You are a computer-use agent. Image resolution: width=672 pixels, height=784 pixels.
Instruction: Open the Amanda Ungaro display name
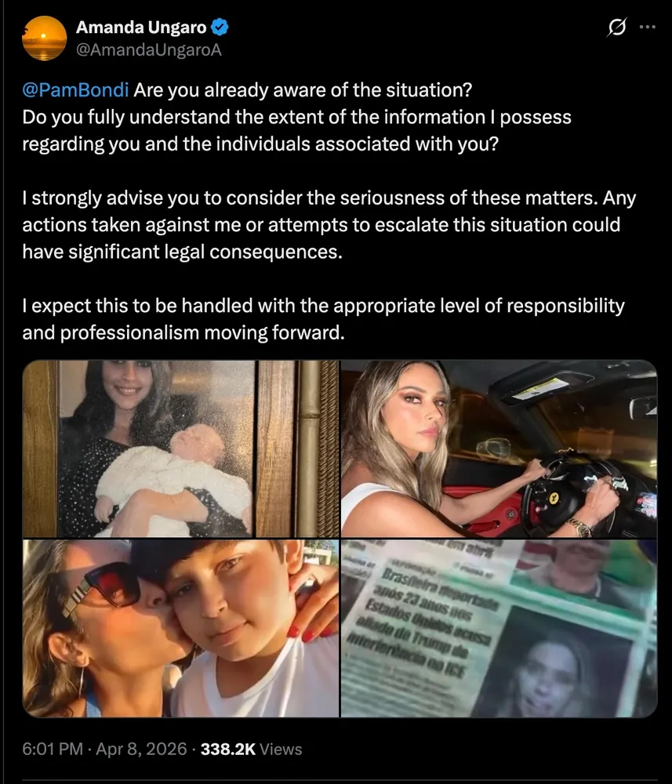tap(141, 27)
